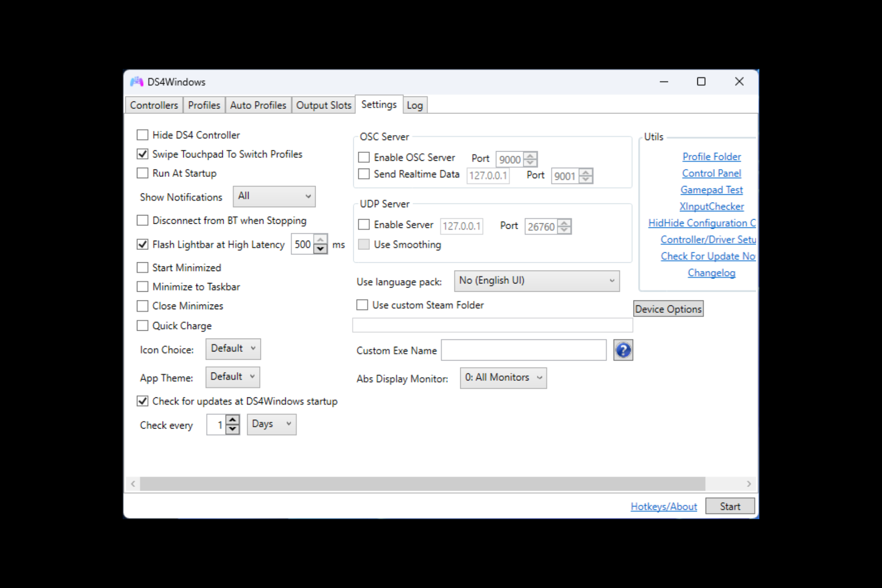View the Changelog link
882x588 pixels.
(712, 272)
